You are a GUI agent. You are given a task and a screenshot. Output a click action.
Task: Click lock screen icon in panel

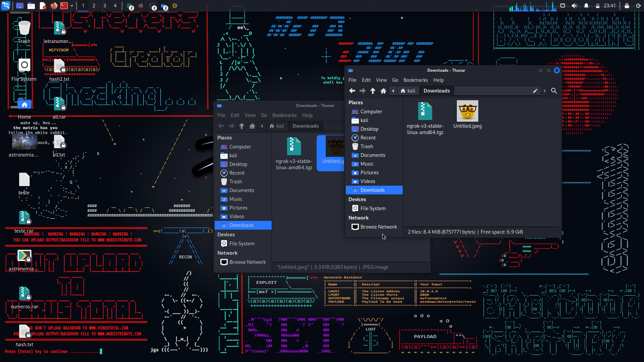[627, 6]
